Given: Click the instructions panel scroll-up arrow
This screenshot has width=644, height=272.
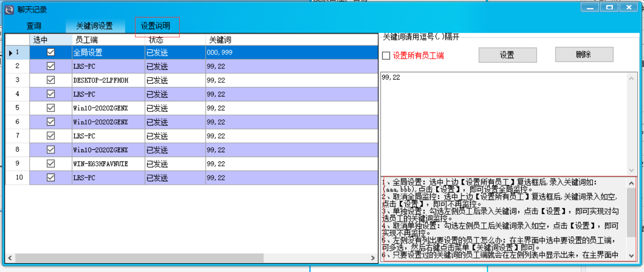Looking at the screenshot, I should click(x=631, y=183).
